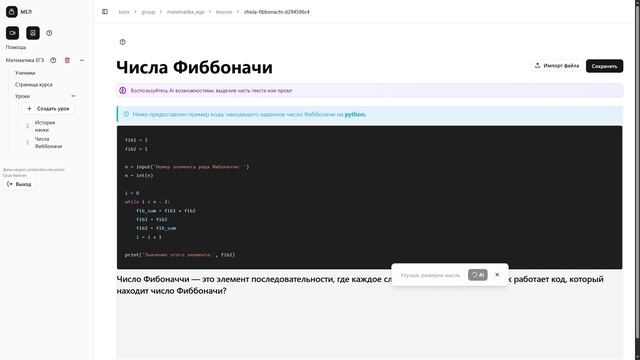Viewport: 640px width, 360px height.
Task: Collapse the Математика ЕГЭ course tree
Action: click(82, 60)
